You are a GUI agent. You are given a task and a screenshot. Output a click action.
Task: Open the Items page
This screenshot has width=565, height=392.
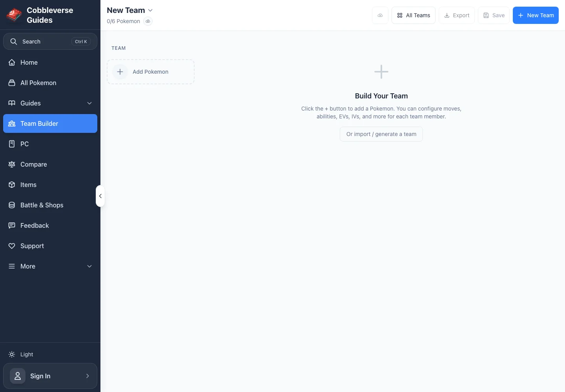(50, 185)
